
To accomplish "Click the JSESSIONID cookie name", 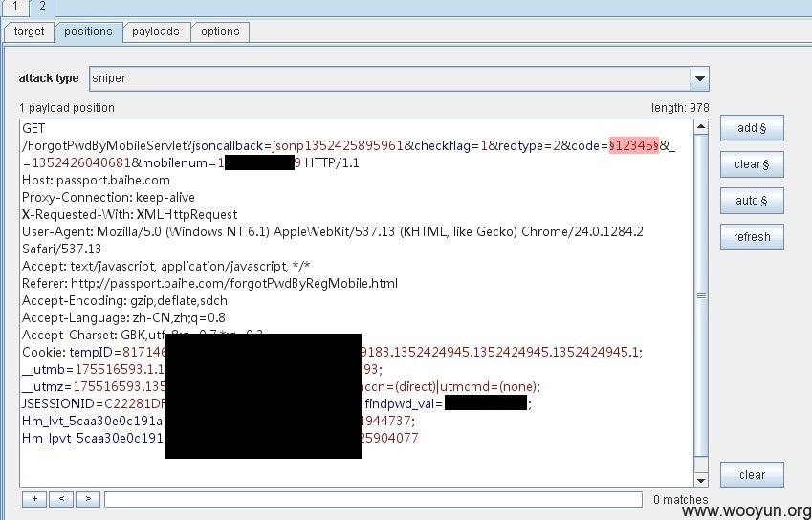I will tap(60, 403).
